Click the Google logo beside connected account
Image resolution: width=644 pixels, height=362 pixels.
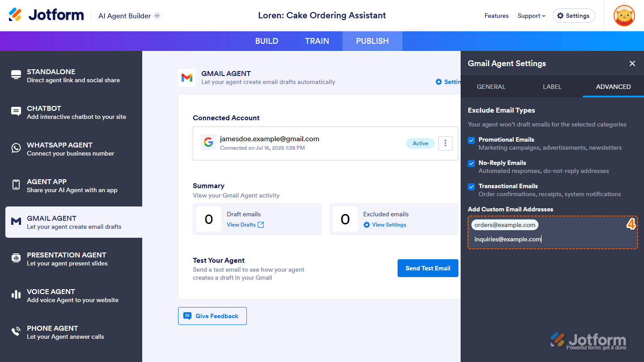tap(208, 143)
